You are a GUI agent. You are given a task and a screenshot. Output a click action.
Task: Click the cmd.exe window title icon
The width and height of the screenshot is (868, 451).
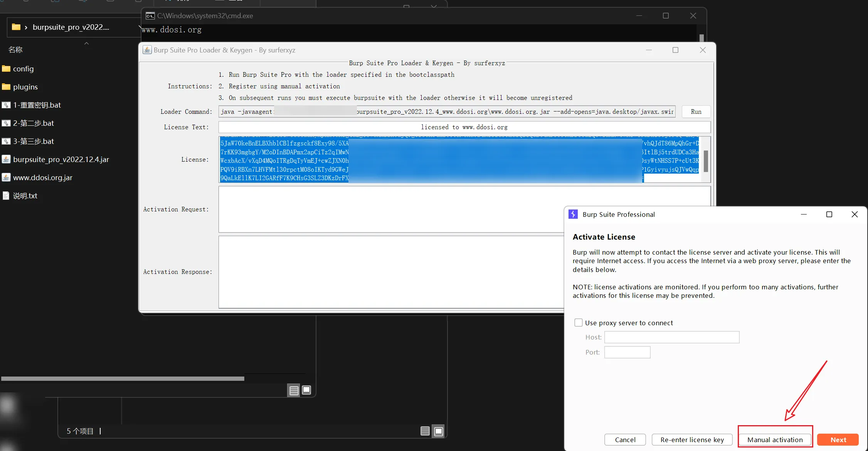(150, 16)
